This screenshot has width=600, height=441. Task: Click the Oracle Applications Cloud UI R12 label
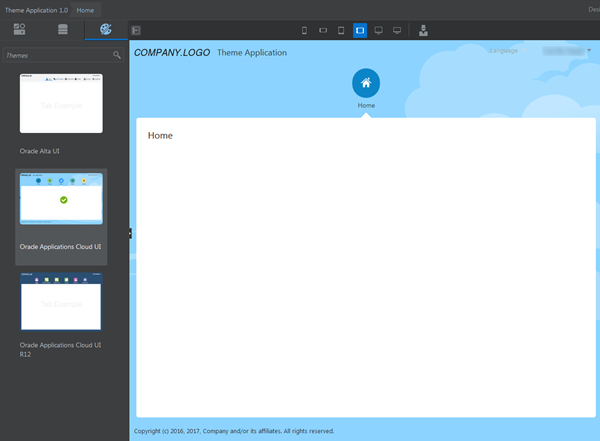click(60, 350)
